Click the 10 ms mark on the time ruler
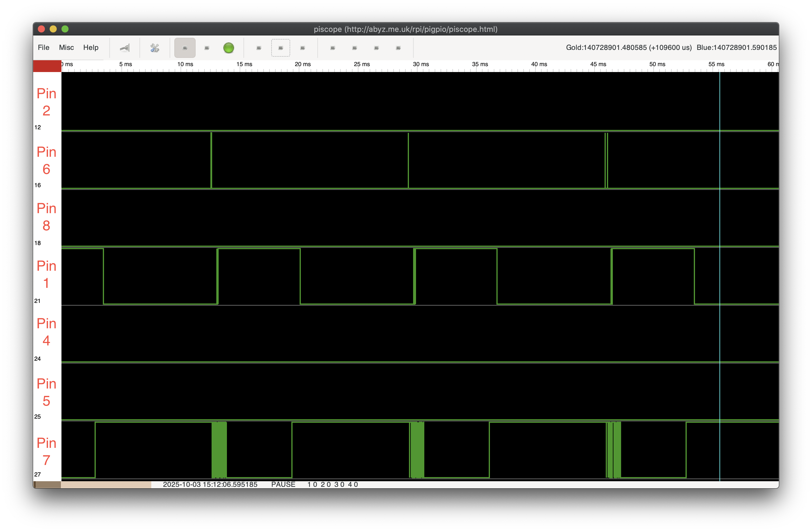812x532 pixels. pos(185,64)
